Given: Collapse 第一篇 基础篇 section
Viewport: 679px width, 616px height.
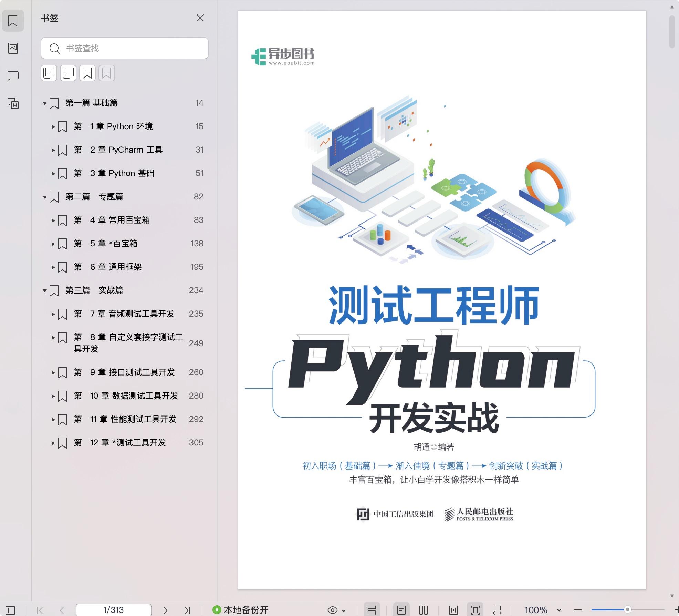Looking at the screenshot, I should (45, 103).
